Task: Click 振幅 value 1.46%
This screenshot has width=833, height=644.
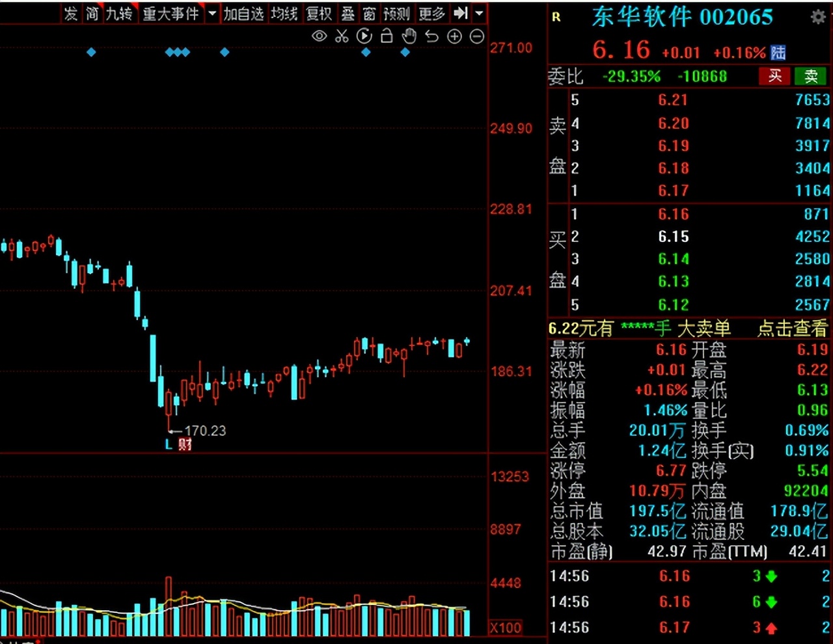Action: [x=665, y=410]
